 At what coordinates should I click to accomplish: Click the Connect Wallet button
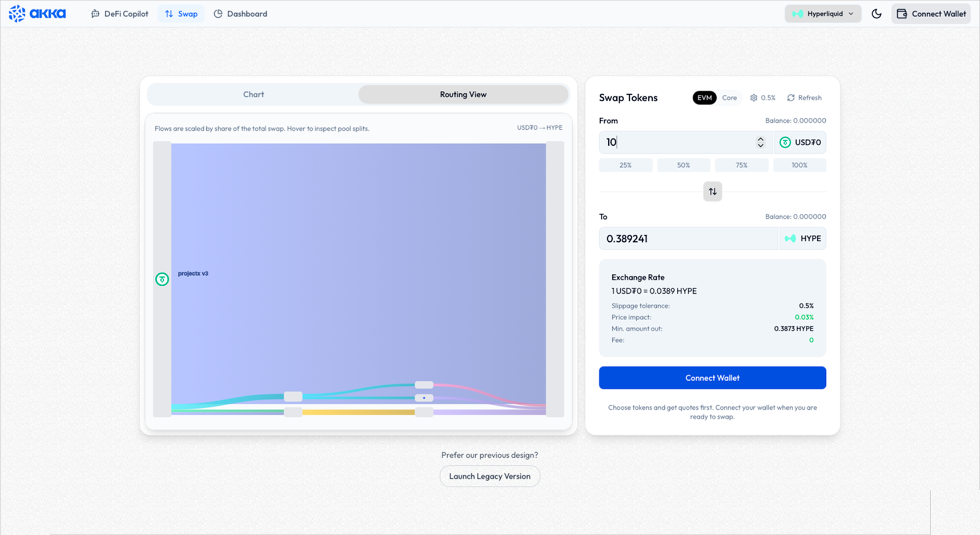click(x=712, y=378)
